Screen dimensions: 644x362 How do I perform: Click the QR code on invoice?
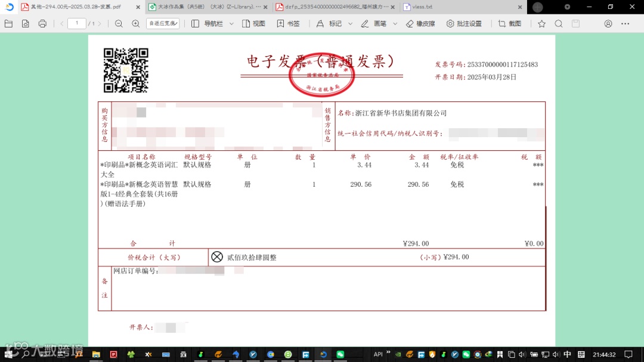pos(126,70)
